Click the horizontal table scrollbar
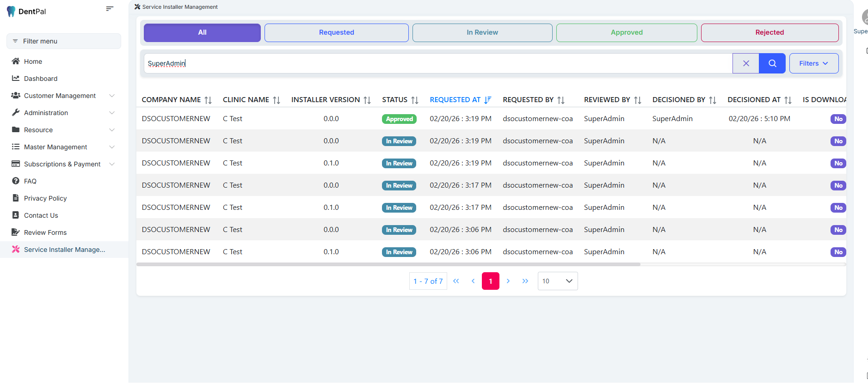 [x=388, y=264]
